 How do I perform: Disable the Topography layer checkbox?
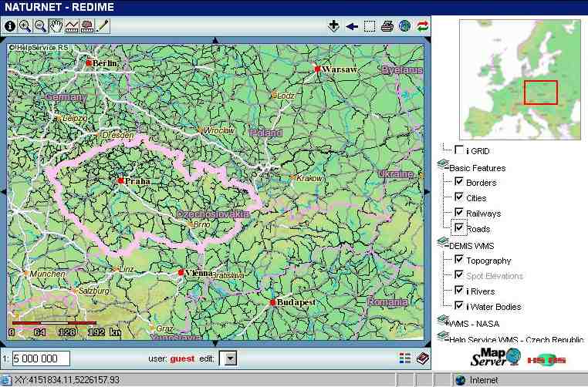pos(459,261)
